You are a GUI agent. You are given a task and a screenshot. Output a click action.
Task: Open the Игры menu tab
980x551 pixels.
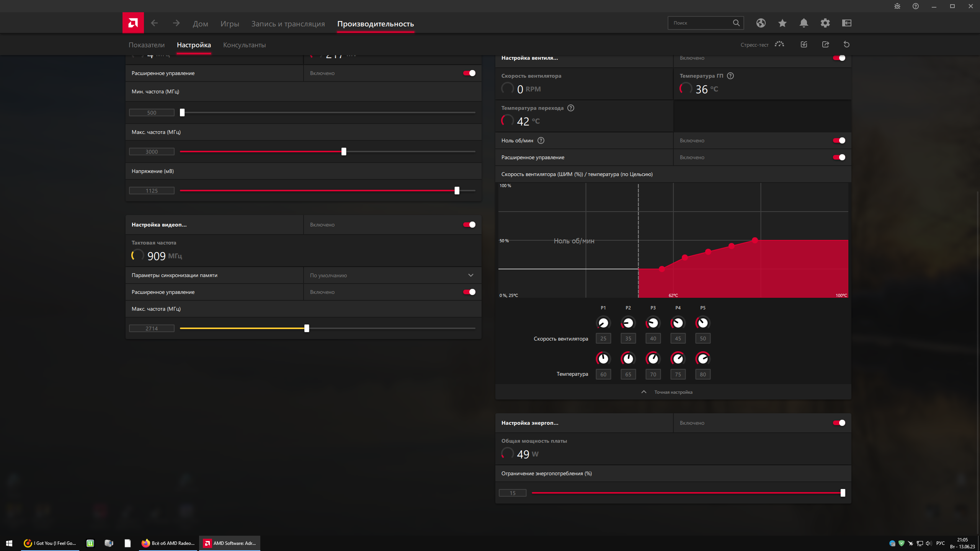pyautogui.click(x=230, y=24)
